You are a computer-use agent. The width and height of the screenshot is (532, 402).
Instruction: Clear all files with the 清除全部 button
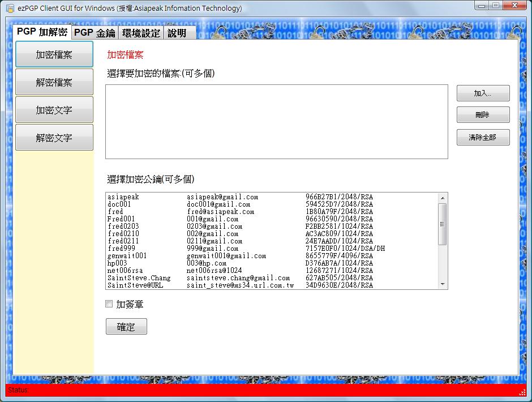tap(483, 137)
